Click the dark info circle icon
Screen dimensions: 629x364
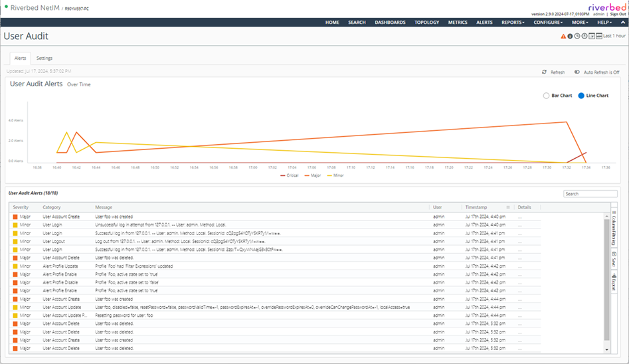570,37
